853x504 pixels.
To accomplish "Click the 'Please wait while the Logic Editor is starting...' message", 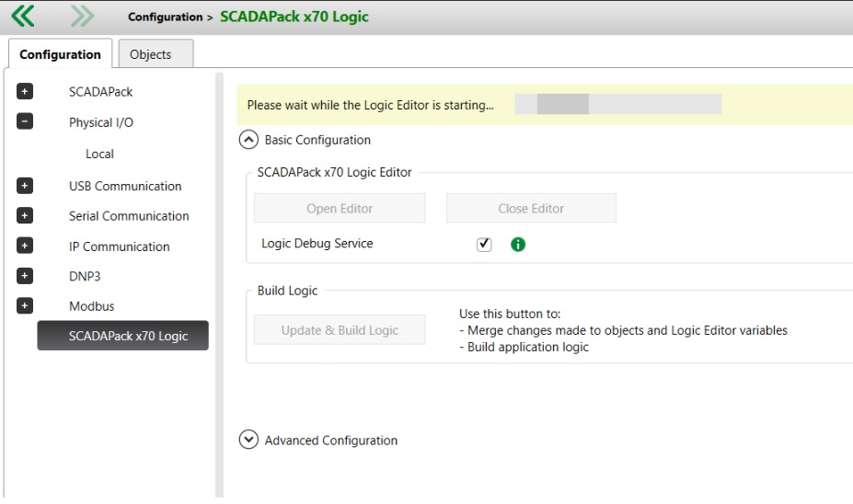I will point(371,105).
